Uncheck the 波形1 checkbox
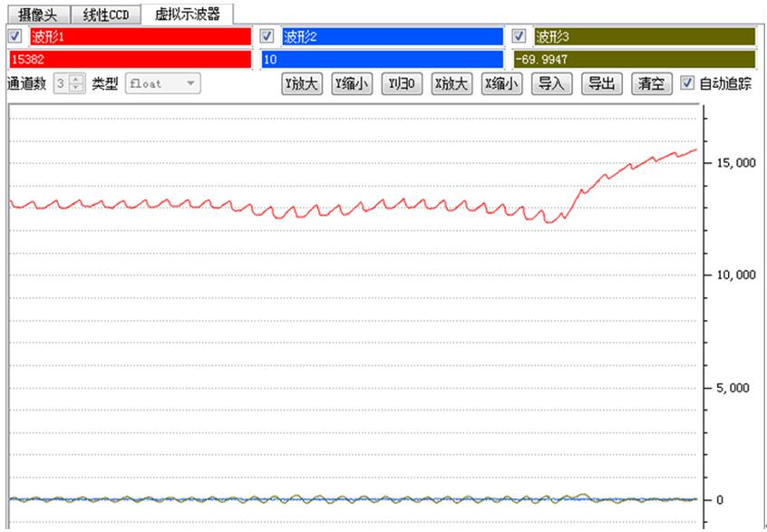The image size is (767, 532). (x=15, y=36)
